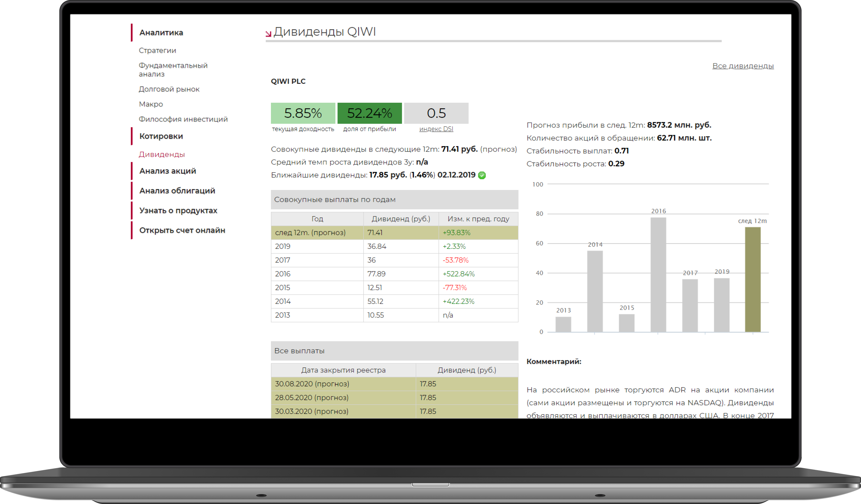Click the 12.51 dividend for 2015
The height and width of the screenshot is (504, 861).
375,288
